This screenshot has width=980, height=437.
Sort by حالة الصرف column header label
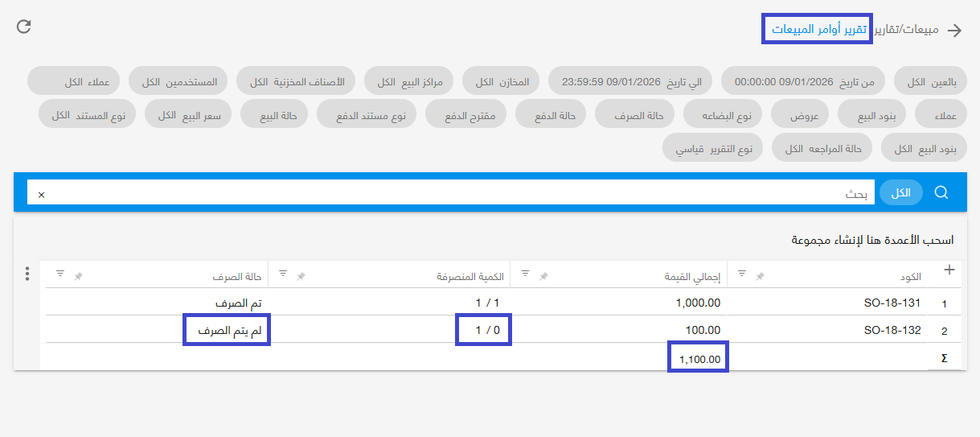point(237,276)
